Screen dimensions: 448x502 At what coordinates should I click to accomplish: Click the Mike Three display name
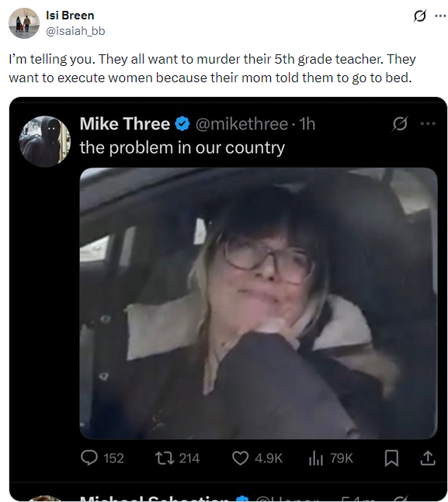[x=125, y=123]
